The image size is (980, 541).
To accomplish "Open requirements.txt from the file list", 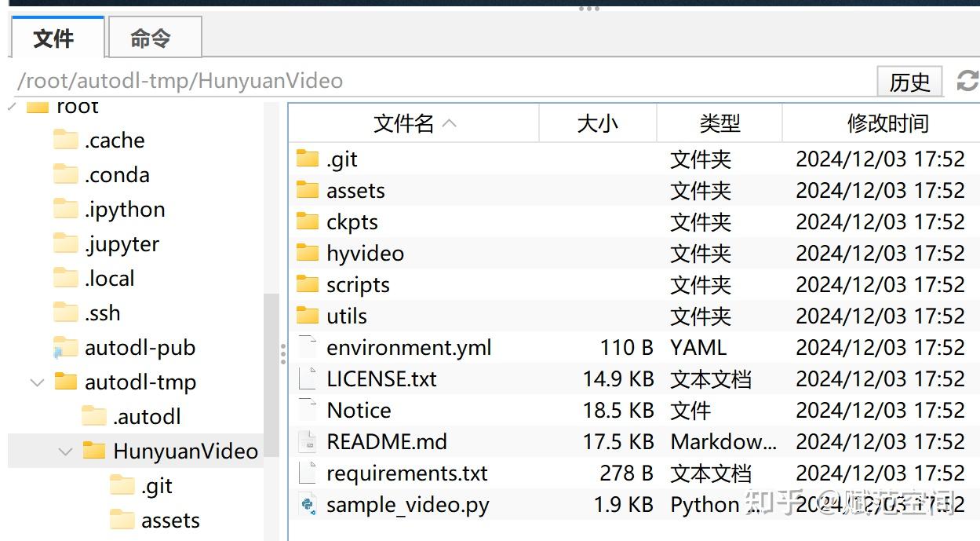I will (406, 473).
